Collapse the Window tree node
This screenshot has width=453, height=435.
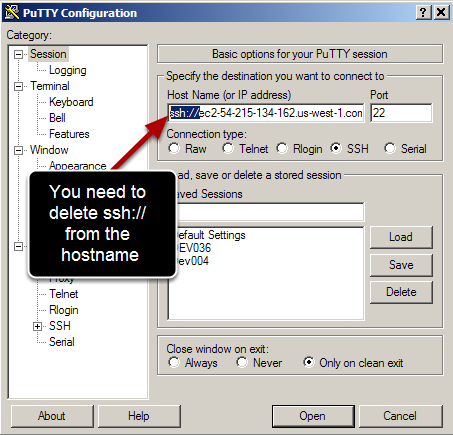click(19, 150)
